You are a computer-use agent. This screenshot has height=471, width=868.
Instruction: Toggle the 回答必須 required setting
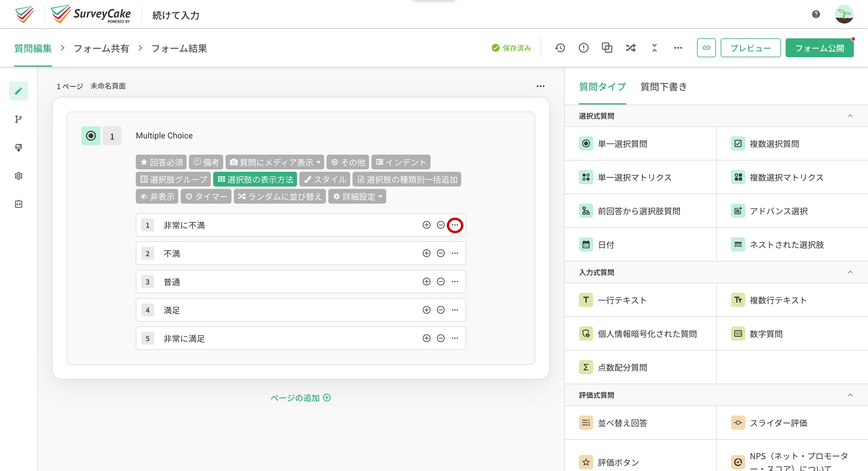(161, 162)
